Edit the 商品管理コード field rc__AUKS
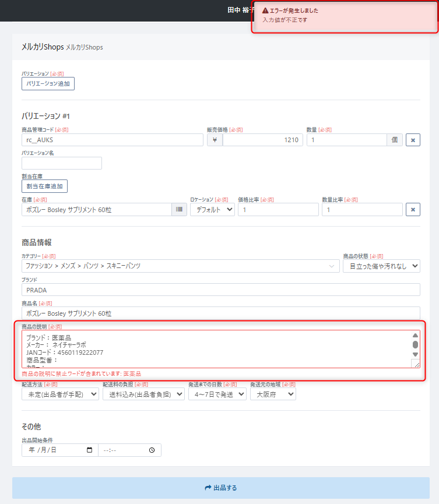439x504 pixels. pos(113,140)
